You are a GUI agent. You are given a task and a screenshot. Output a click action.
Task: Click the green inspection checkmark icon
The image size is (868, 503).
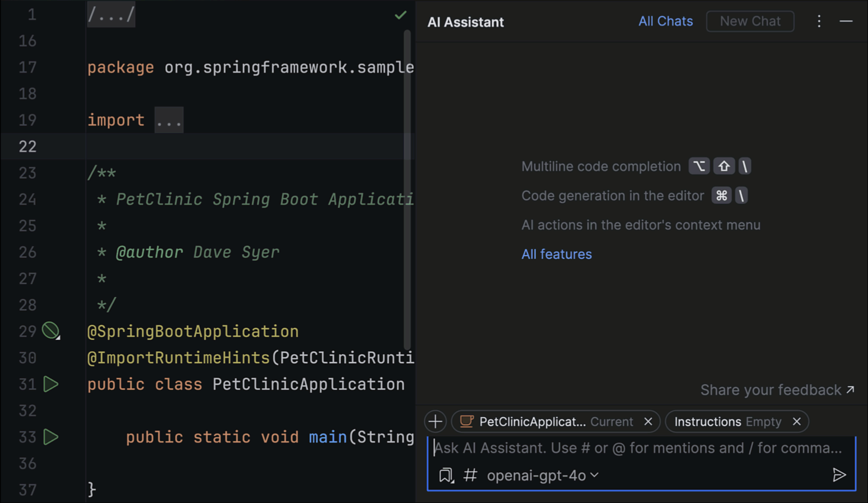[400, 15]
